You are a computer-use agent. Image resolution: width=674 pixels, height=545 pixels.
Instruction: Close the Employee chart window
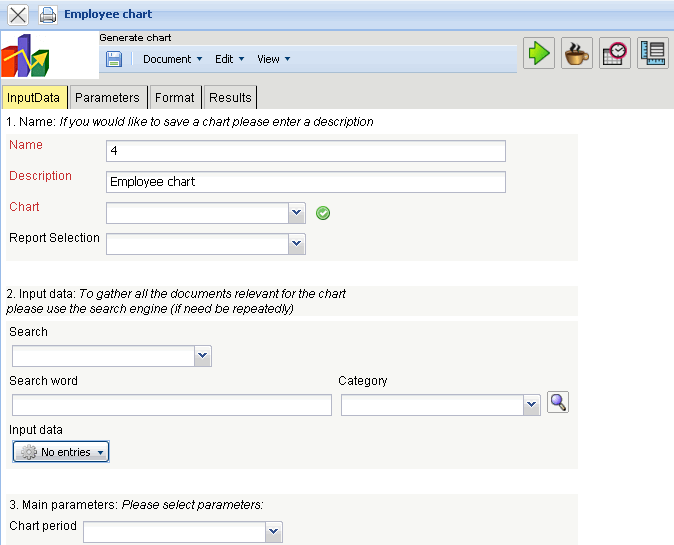[18, 15]
